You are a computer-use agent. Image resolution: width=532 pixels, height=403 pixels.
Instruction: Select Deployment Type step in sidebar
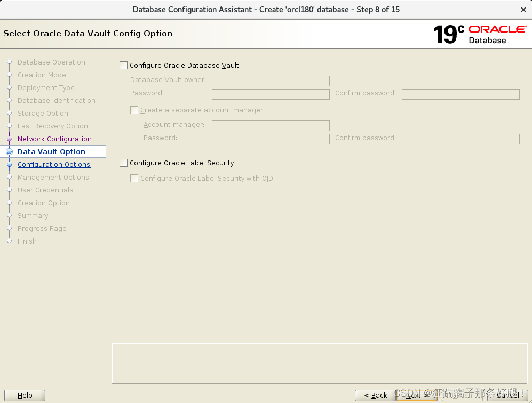46,88
